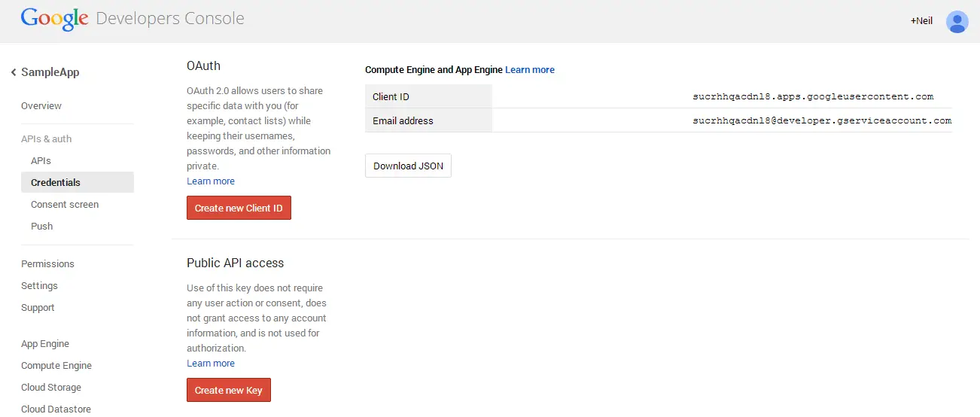
Task: Go to APIs in sidebar
Action: (41, 161)
